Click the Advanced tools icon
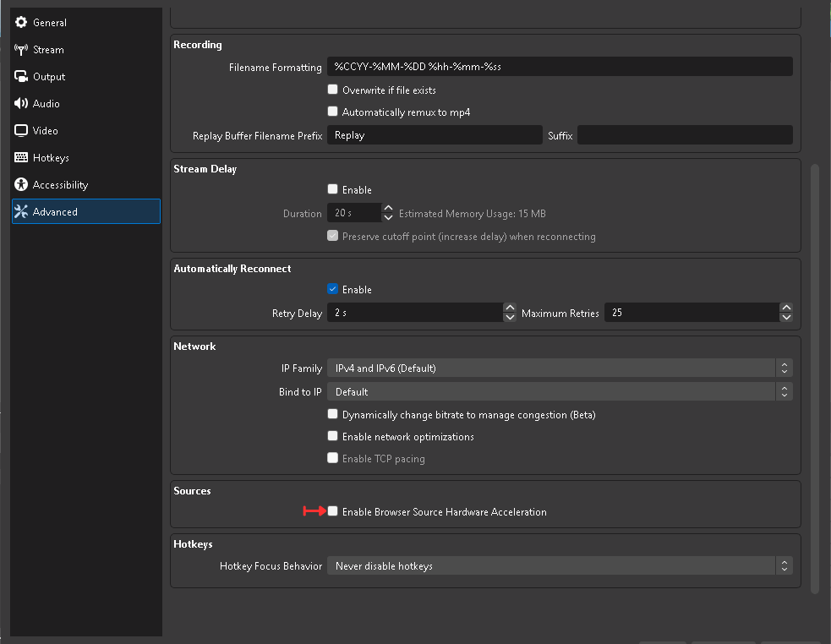 21,211
